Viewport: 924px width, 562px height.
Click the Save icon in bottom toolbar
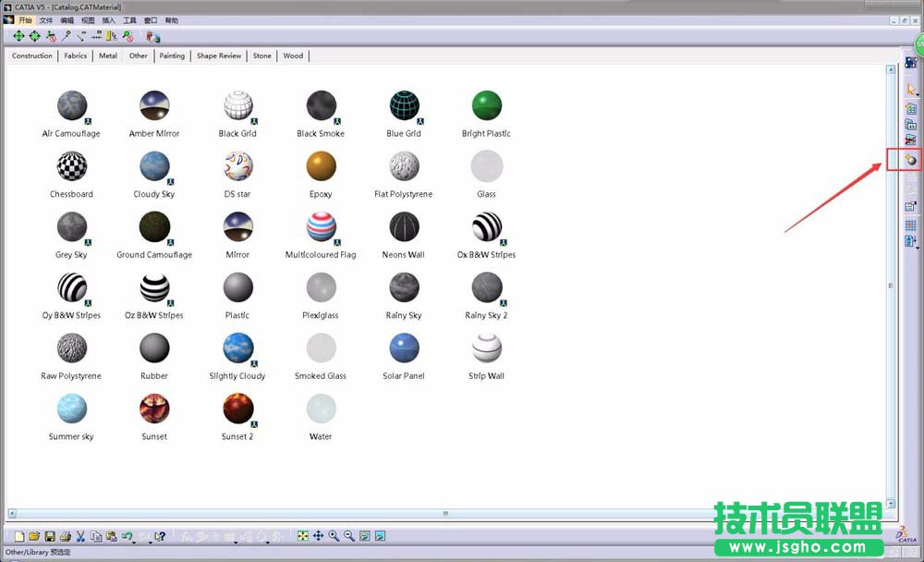[x=50, y=536]
